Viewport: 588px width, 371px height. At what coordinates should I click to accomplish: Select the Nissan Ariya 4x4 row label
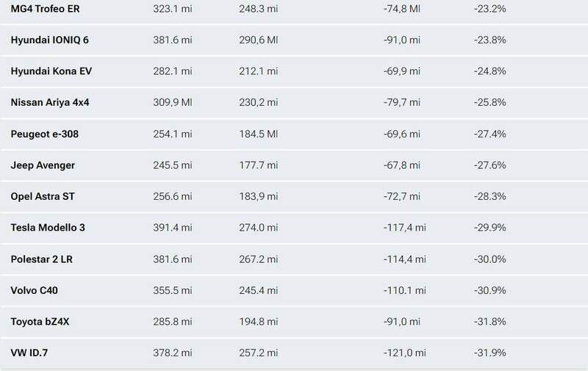[50, 102]
